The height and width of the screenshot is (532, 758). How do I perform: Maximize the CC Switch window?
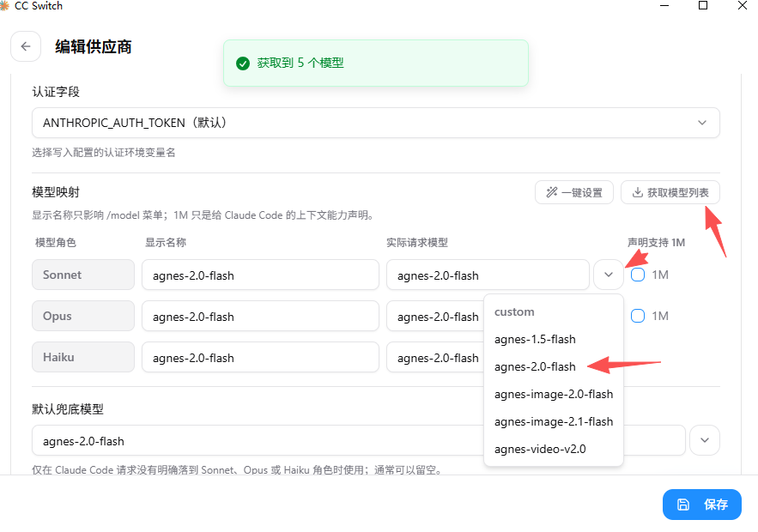coord(703,5)
